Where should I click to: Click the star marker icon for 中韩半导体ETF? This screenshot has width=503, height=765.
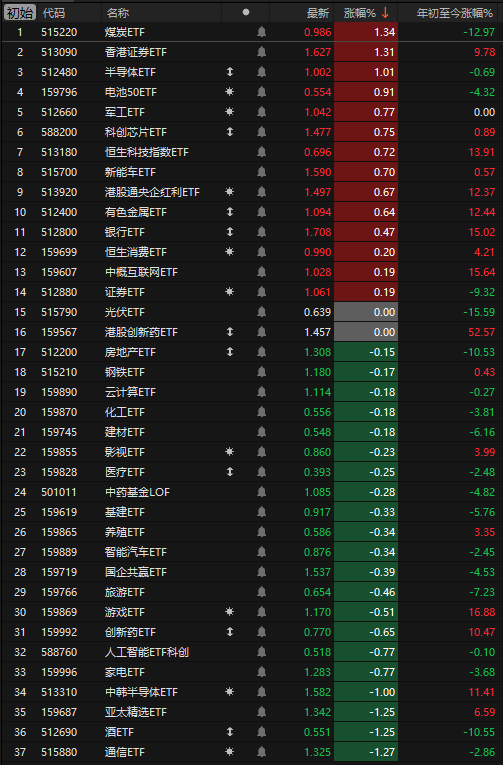(x=230, y=692)
